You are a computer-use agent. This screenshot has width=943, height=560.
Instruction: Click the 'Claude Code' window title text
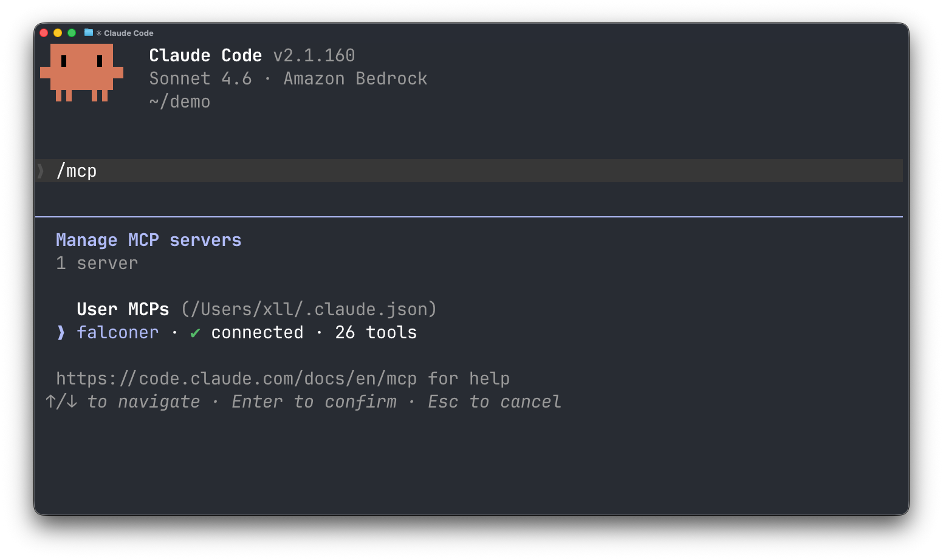click(x=129, y=33)
